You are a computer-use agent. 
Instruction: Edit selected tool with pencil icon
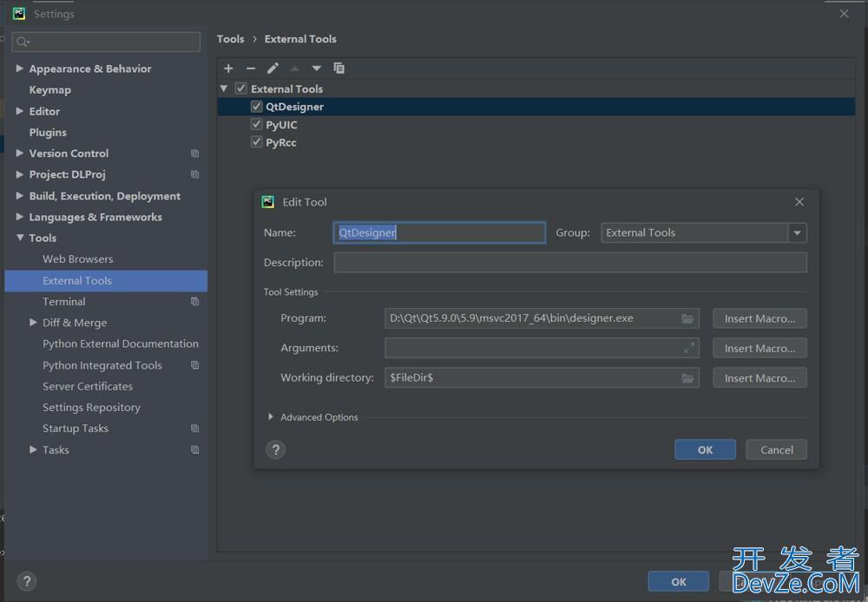coord(273,68)
